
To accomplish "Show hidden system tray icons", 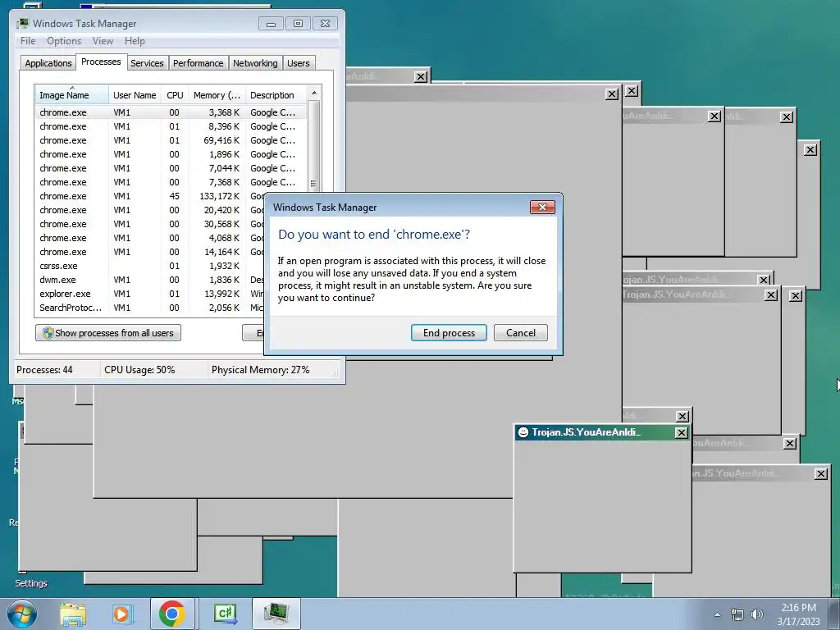I will point(717,614).
